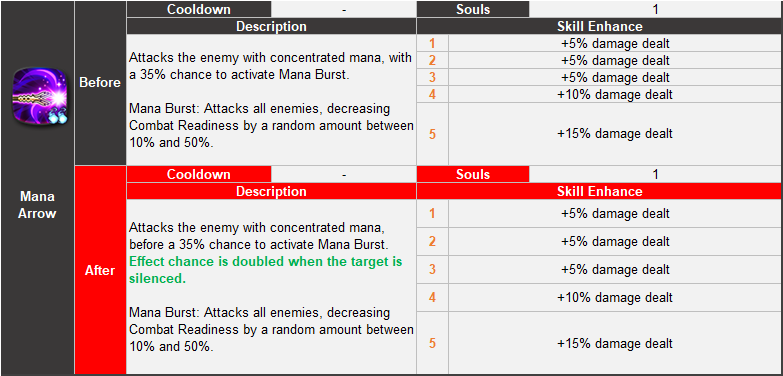Select the Mana Arrow skill name label
This screenshot has height=376, width=783.
37,205
